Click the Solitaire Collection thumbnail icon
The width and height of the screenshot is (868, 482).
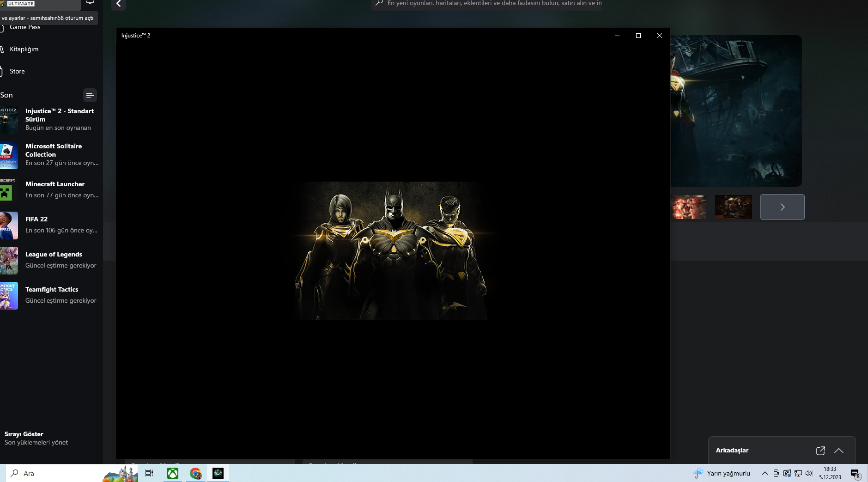[x=9, y=155]
